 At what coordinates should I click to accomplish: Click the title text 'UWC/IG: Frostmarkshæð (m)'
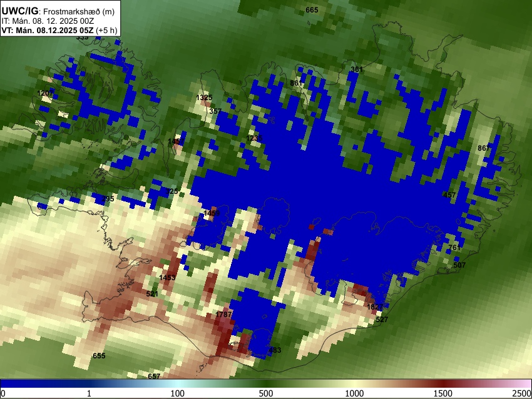58,11
